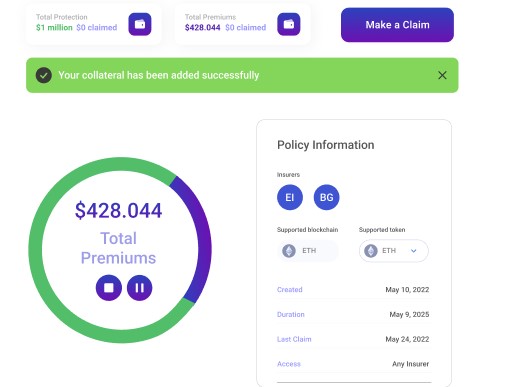Click the stop button under Total Premiums
Screen dimensions: 508x387
(x=109, y=288)
